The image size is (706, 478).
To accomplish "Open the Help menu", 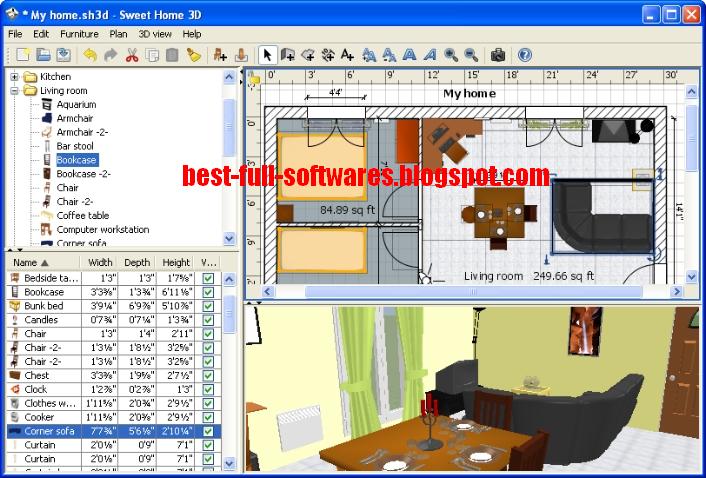I will [192, 34].
